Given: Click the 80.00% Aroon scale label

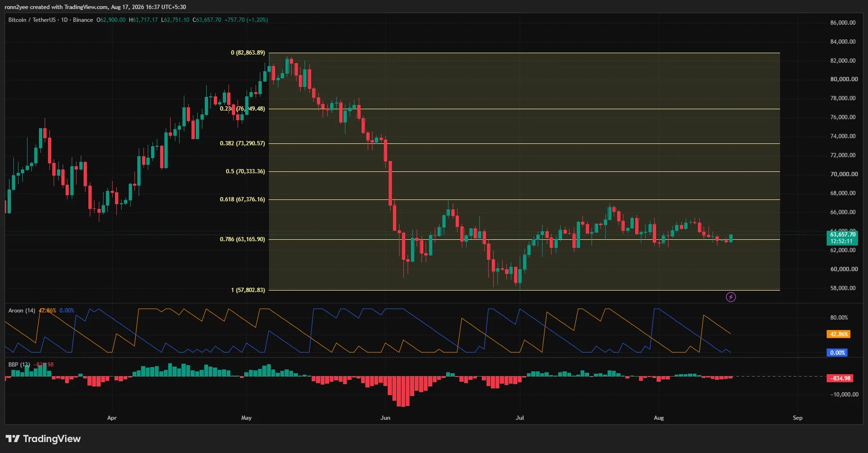Looking at the screenshot, I should click(x=839, y=318).
